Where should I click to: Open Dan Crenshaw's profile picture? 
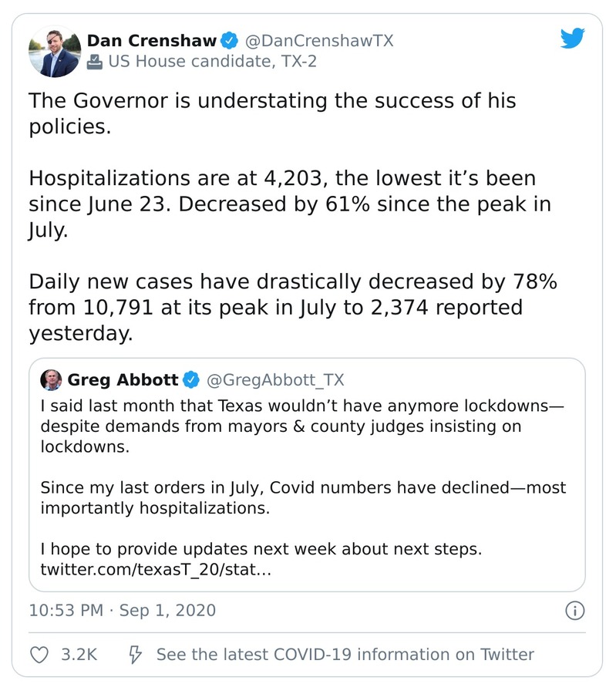click(x=54, y=51)
